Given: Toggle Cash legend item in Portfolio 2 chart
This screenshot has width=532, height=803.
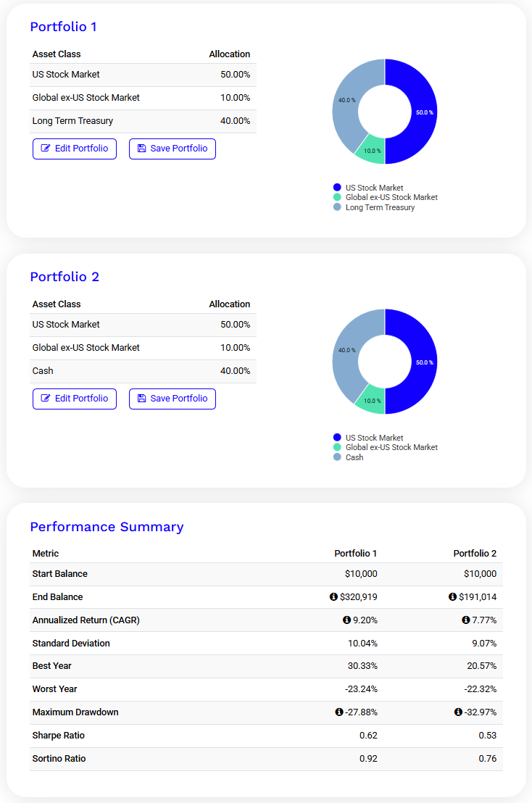Looking at the screenshot, I should tap(354, 457).
